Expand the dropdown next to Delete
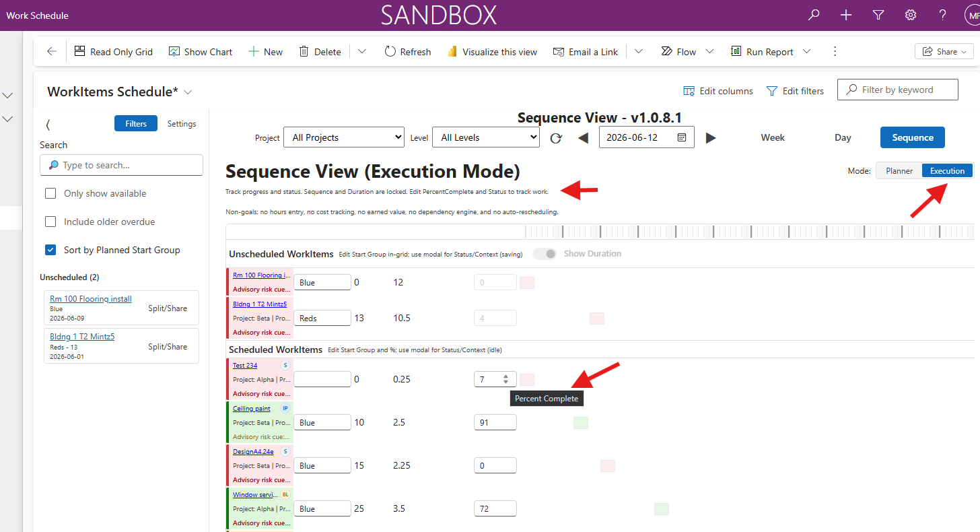 click(x=362, y=52)
